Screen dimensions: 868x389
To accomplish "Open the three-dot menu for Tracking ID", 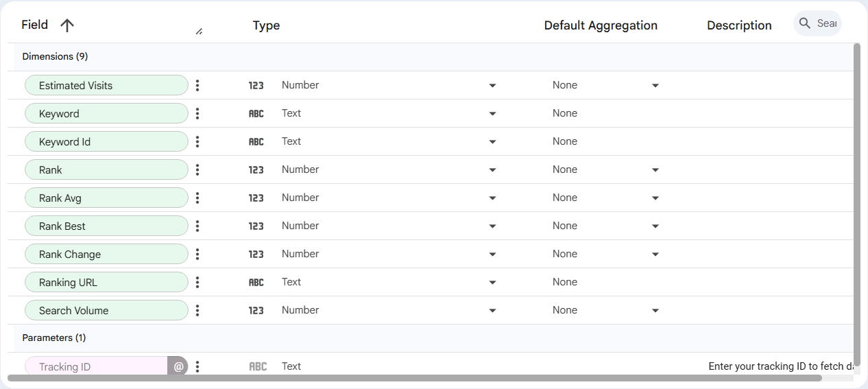I will click(197, 367).
